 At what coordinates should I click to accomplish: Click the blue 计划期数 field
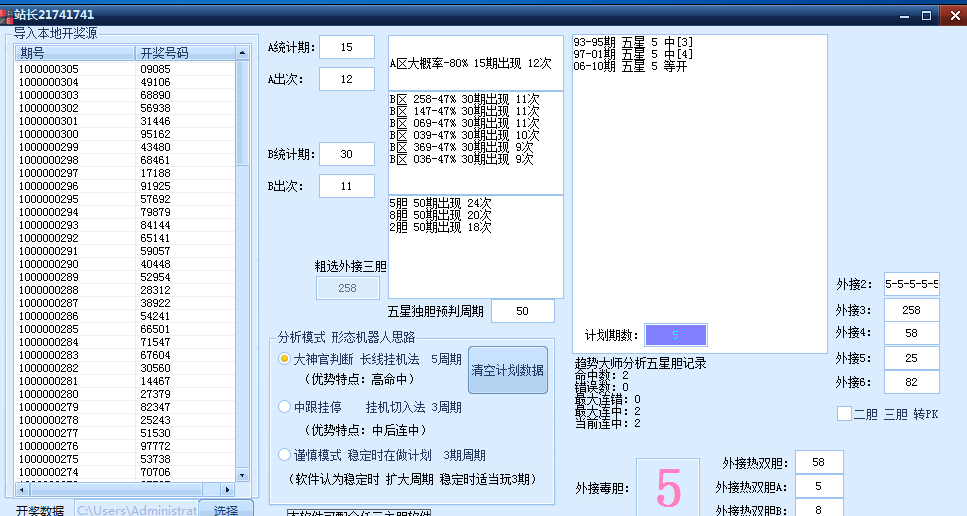click(675, 335)
